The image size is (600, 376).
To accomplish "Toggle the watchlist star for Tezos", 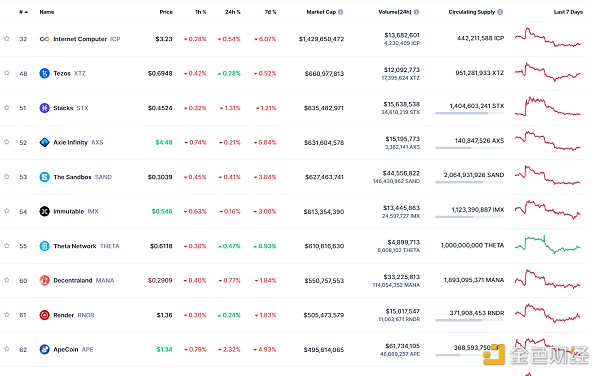I will click(x=7, y=73).
